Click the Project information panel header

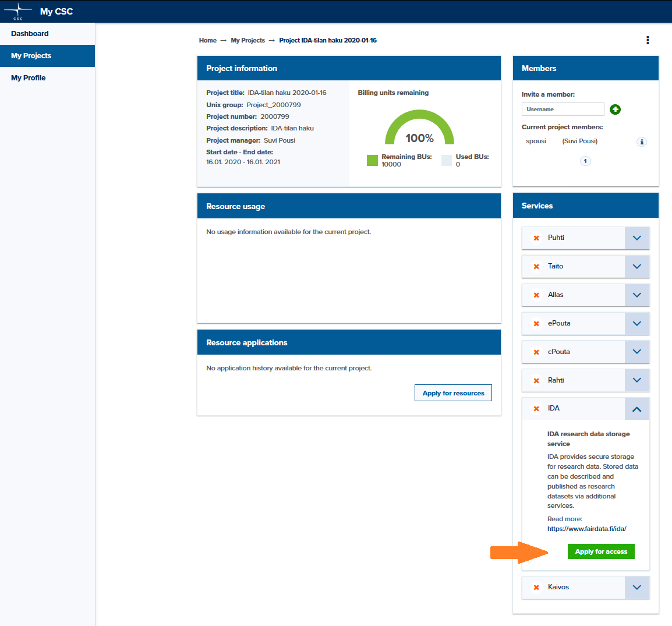349,68
